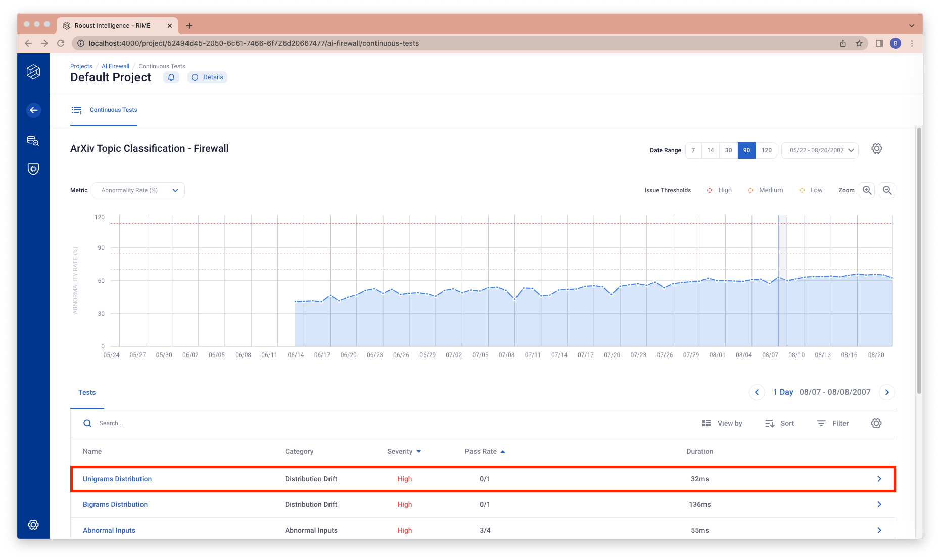Click the highlighted 08/07 chart day marker
Image resolution: width=940 pixels, height=560 pixels.
(x=782, y=281)
